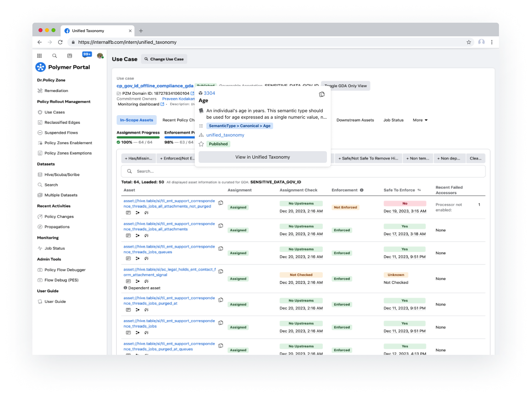This screenshot has width=532, height=397.
Task: Add the Non dependent filter
Action: (x=449, y=158)
